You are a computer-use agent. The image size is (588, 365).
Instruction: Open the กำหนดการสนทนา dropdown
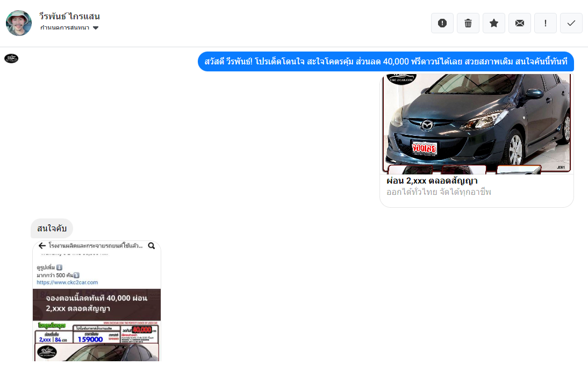coord(69,28)
